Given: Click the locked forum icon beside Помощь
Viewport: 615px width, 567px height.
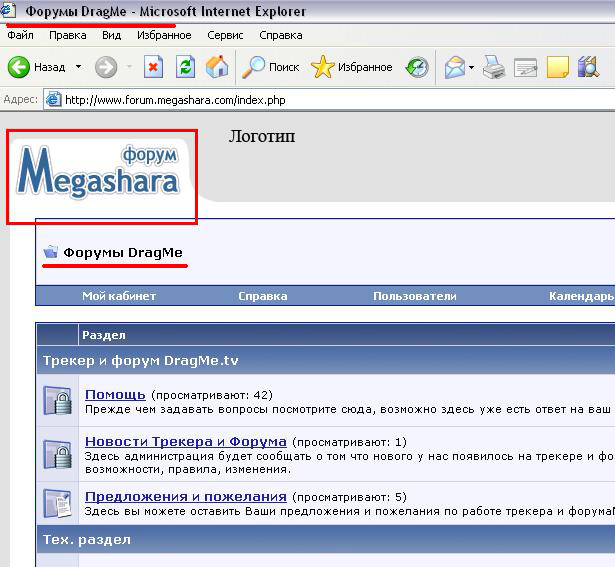Looking at the screenshot, I should 58,400.
